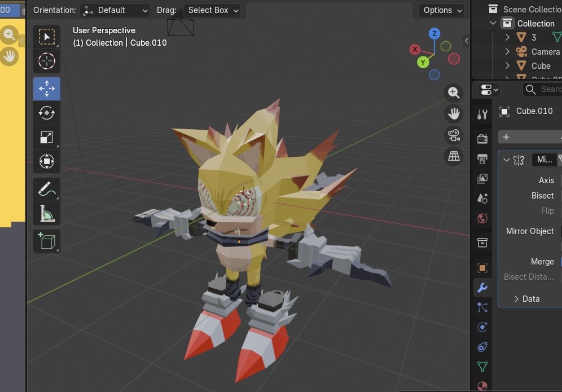Open the Collection properties tab
Screen dimensions: 562x392
click(482, 243)
